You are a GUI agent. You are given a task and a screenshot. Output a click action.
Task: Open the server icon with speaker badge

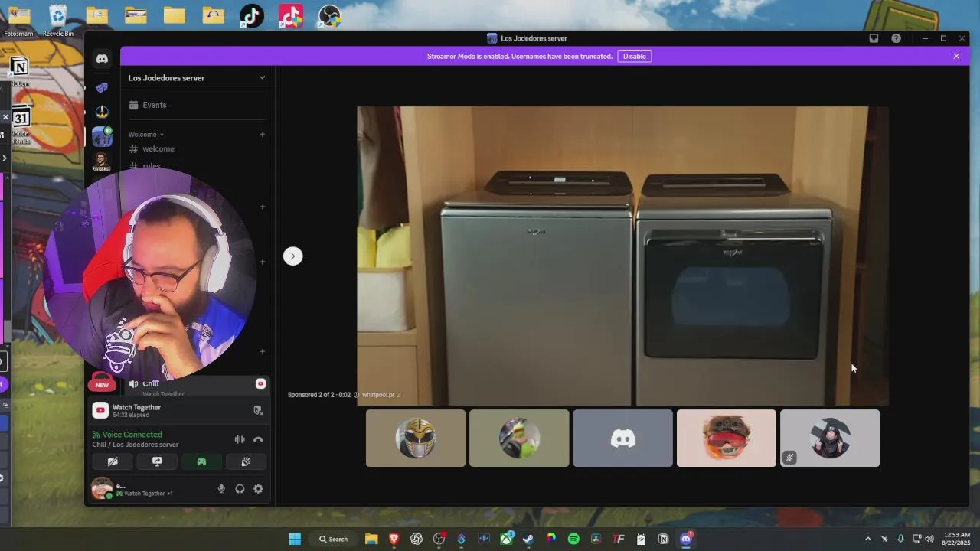click(x=102, y=137)
